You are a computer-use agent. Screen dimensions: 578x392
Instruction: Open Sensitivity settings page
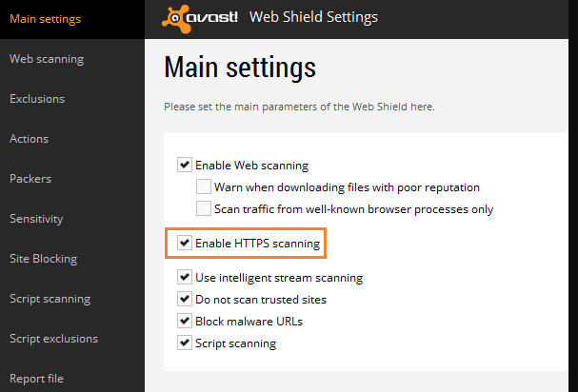click(x=36, y=219)
